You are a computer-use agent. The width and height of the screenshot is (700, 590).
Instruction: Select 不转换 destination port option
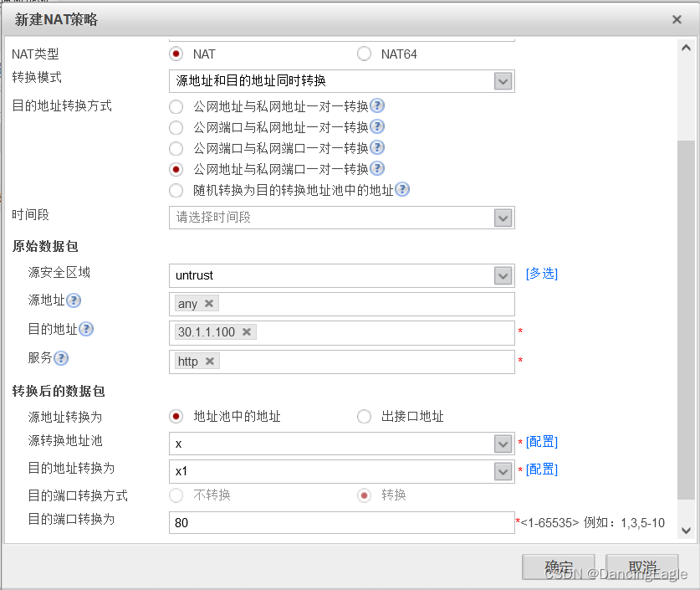[x=176, y=495]
